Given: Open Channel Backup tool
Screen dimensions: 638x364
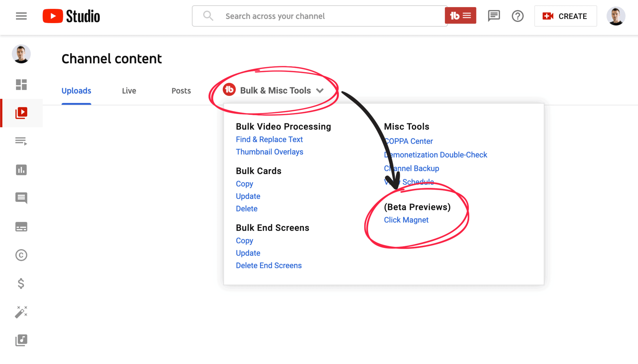Looking at the screenshot, I should pos(411,168).
